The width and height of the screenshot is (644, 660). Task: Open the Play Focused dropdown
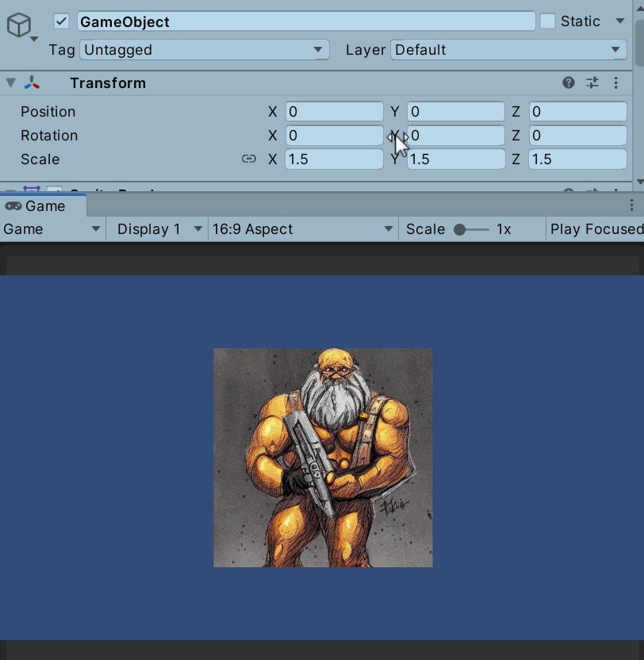596,229
